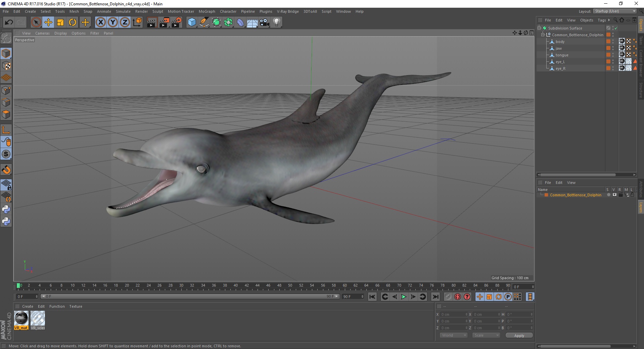This screenshot has width=644, height=349.
Task: Toggle layer view visibility icon
Action: point(614,195)
